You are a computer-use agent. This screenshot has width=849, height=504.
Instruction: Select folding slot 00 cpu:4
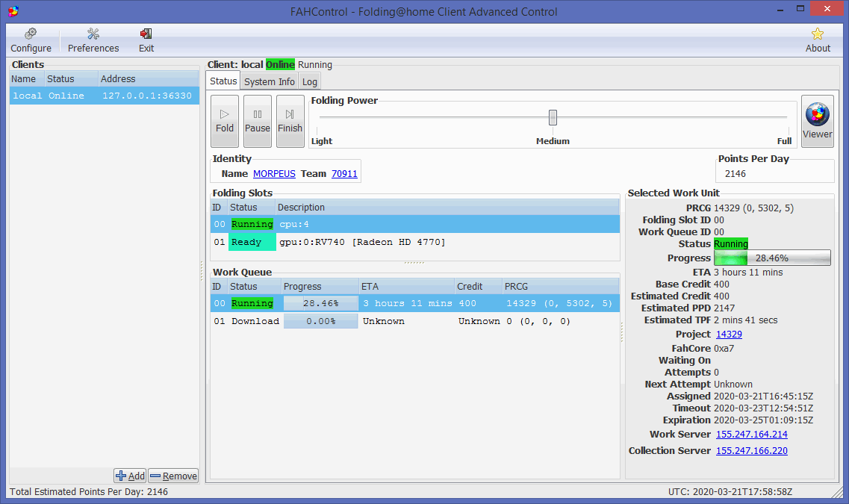click(415, 224)
